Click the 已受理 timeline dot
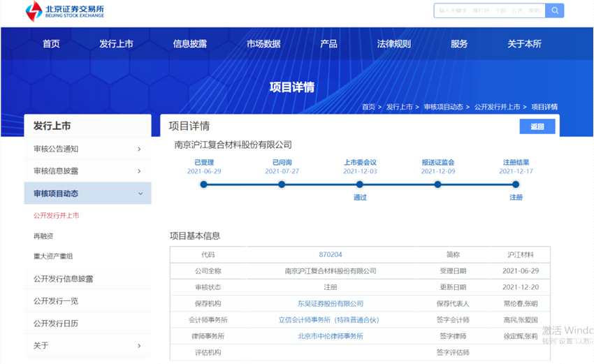The image size is (594, 364). click(204, 184)
